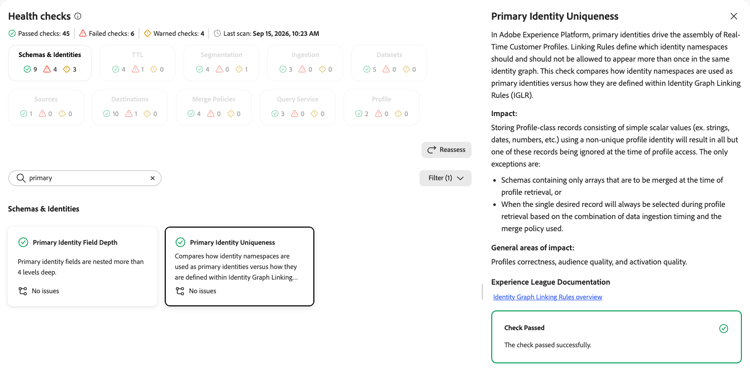This screenshot has height=375, width=750.
Task: Open the Filter (1) dropdown
Action: click(x=445, y=178)
